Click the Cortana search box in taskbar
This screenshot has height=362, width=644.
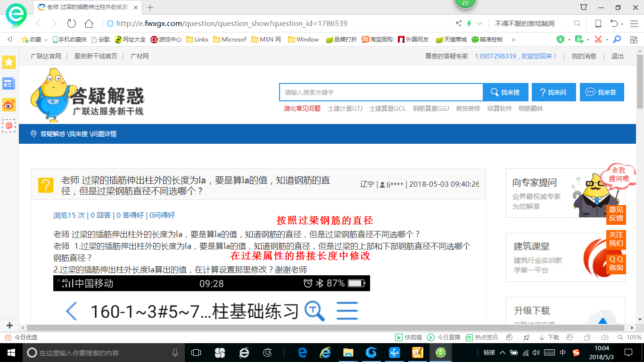click(104, 353)
